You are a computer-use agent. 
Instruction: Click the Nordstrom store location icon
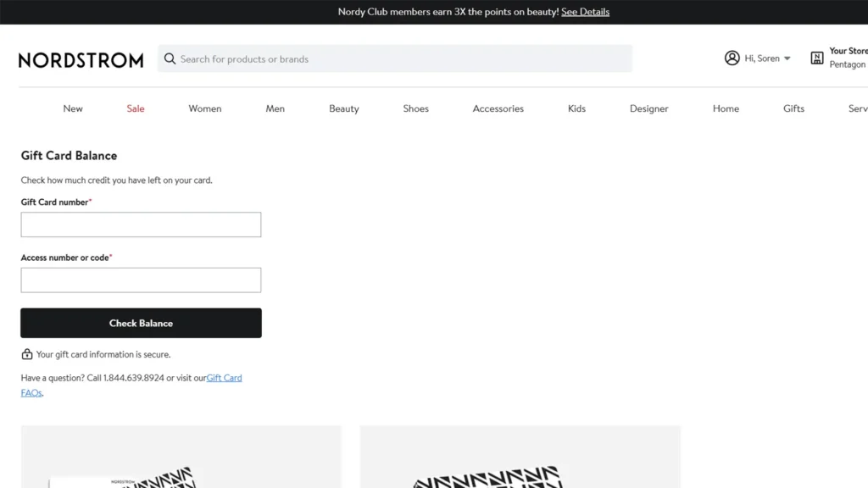coord(816,58)
